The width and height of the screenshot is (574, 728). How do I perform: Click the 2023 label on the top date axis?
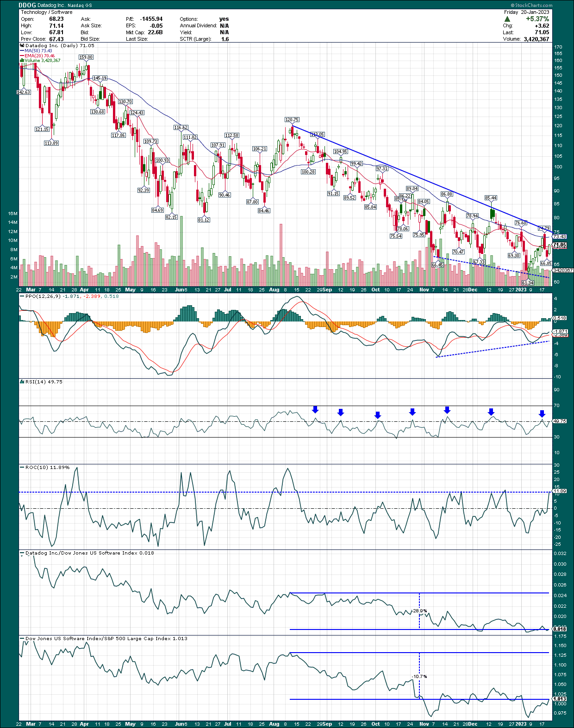tap(521, 290)
